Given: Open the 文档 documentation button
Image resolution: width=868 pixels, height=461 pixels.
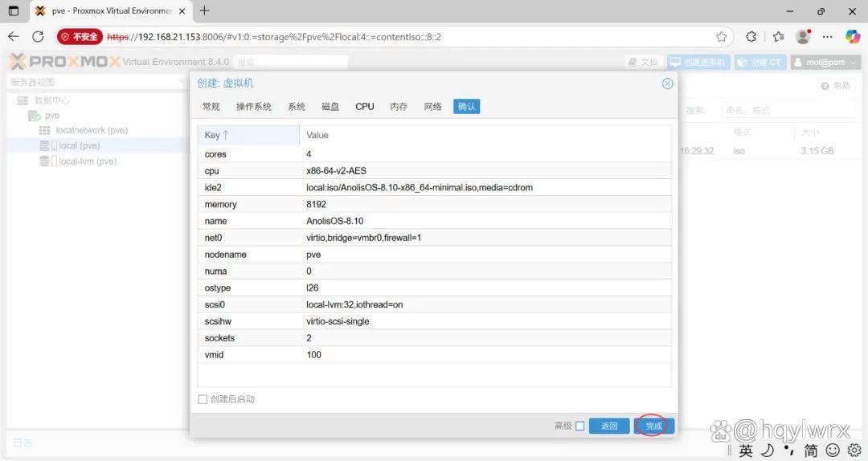Looking at the screenshot, I should point(643,62).
